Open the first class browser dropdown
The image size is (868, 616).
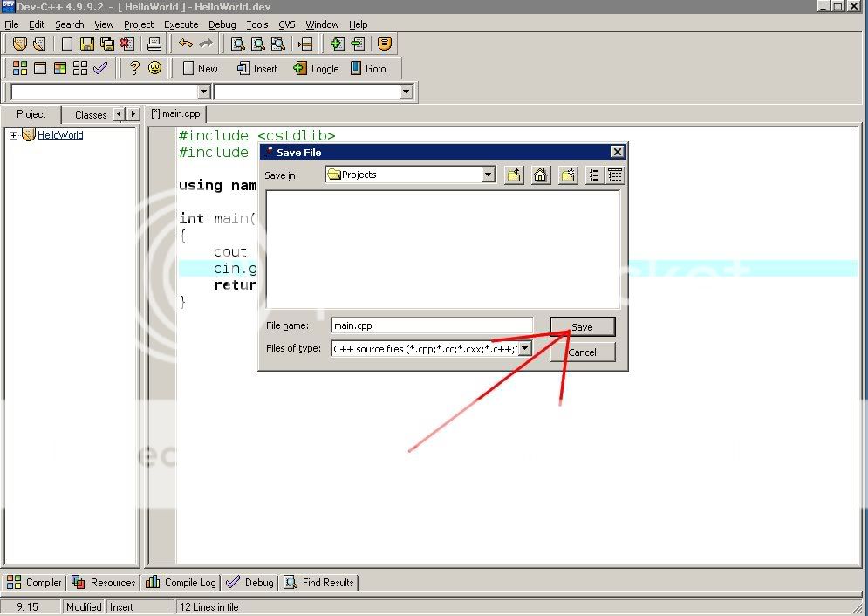click(x=204, y=92)
